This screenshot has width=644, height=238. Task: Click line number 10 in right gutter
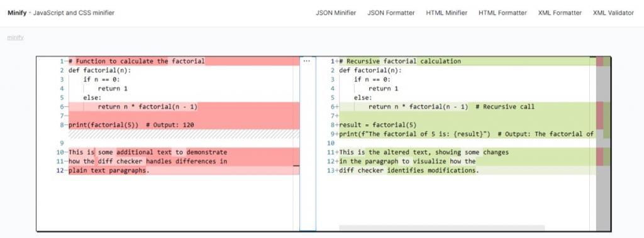tap(331, 143)
